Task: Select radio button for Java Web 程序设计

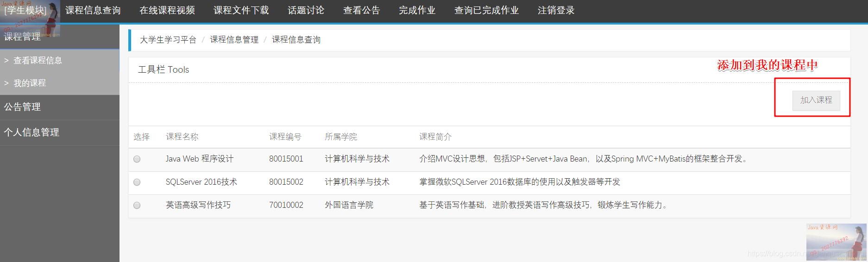Action: 137,159
